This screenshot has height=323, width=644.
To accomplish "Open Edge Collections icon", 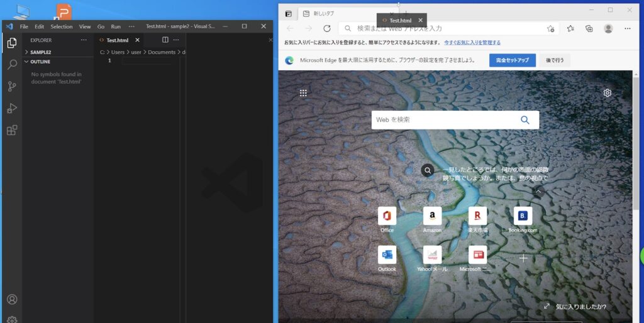I will tap(589, 28).
